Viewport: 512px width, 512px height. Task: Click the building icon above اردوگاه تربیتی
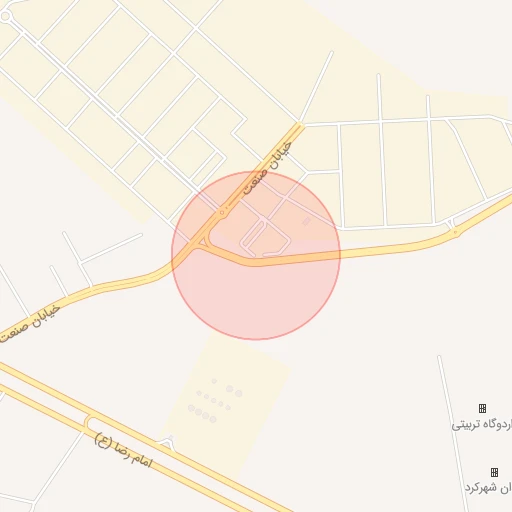(482, 408)
